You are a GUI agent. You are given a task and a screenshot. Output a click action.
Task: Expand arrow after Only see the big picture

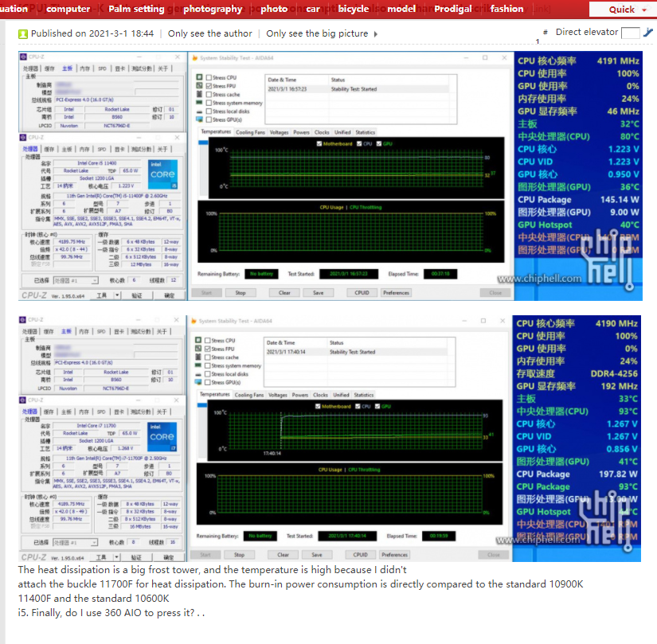(375, 34)
